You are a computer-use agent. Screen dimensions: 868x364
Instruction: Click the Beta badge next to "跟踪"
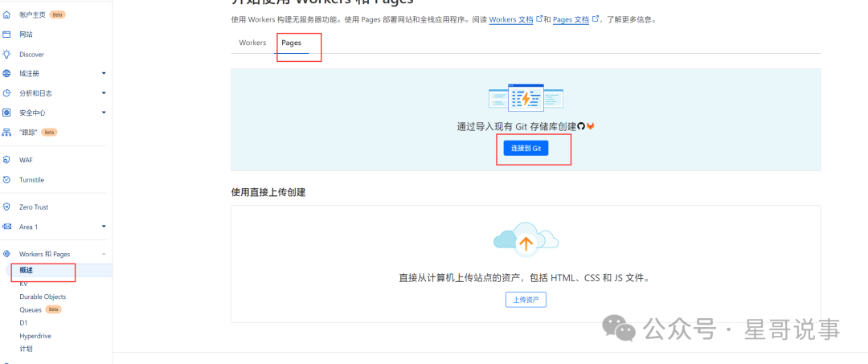50,133
